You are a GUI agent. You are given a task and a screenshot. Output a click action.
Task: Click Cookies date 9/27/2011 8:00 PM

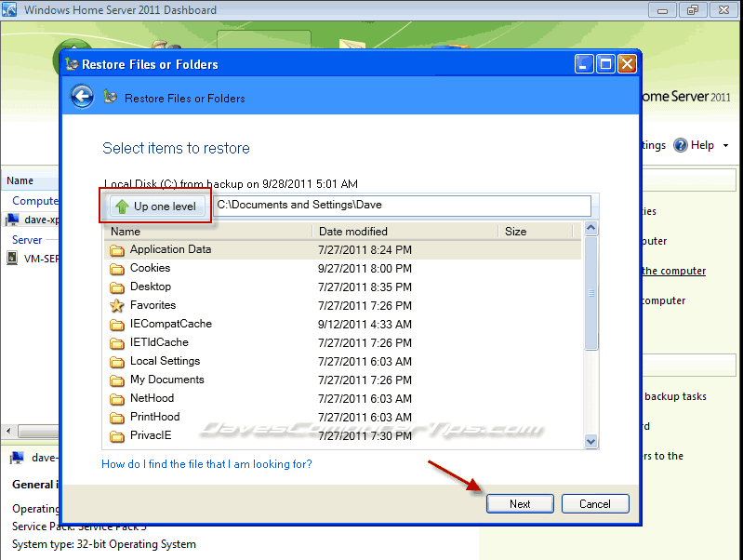(365, 269)
